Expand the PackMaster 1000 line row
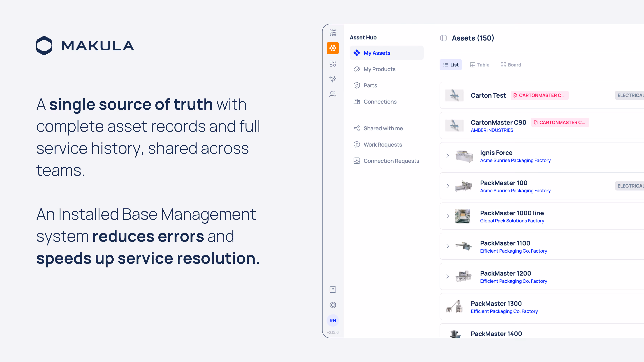Screen dimensions: 644x362 pos(448,216)
